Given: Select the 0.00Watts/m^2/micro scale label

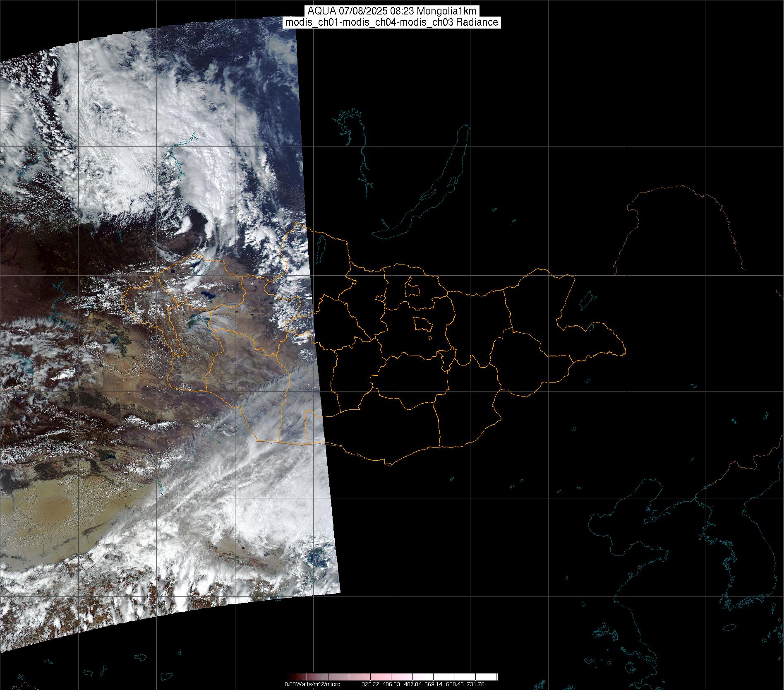Looking at the screenshot, I should click(312, 684).
